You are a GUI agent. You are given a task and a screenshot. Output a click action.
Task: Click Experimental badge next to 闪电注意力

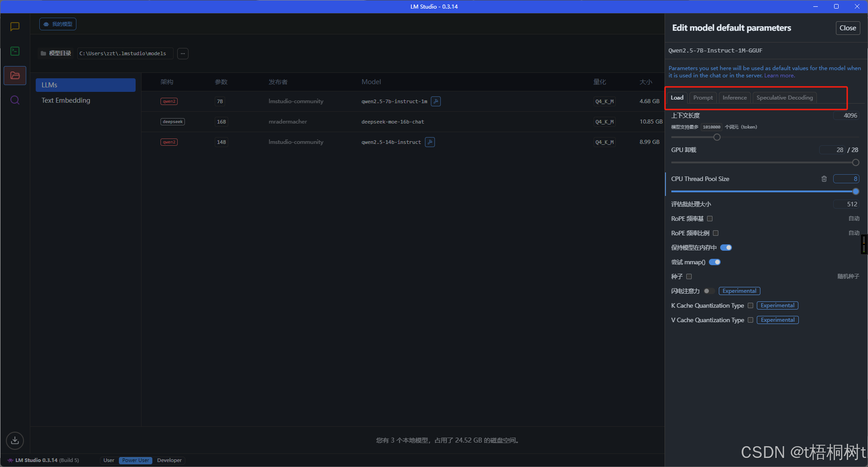point(740,291)
